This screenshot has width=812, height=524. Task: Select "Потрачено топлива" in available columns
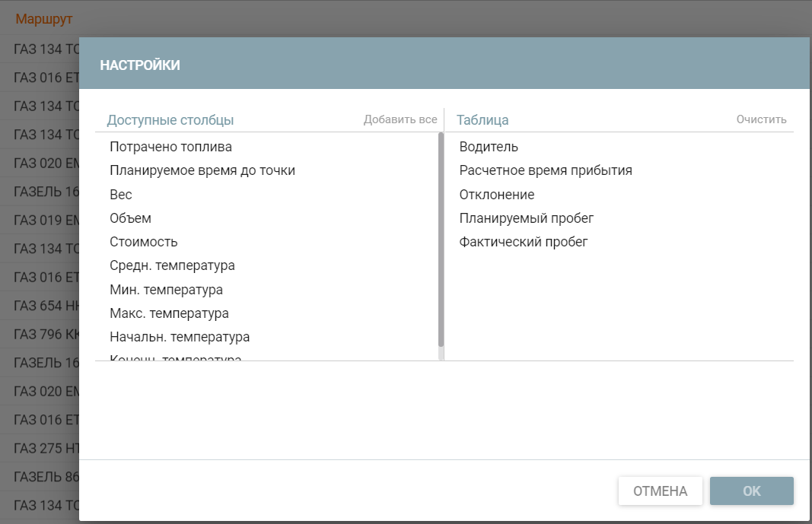(x=170, y=147)
